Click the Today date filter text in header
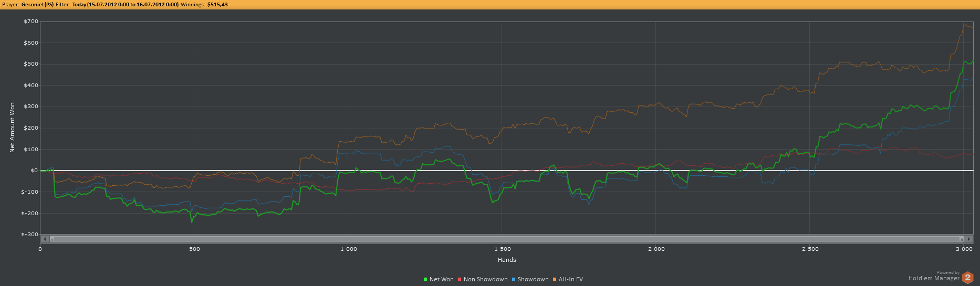Image resolution: width=980 pixels, height=286 pixels. [125, 5]
